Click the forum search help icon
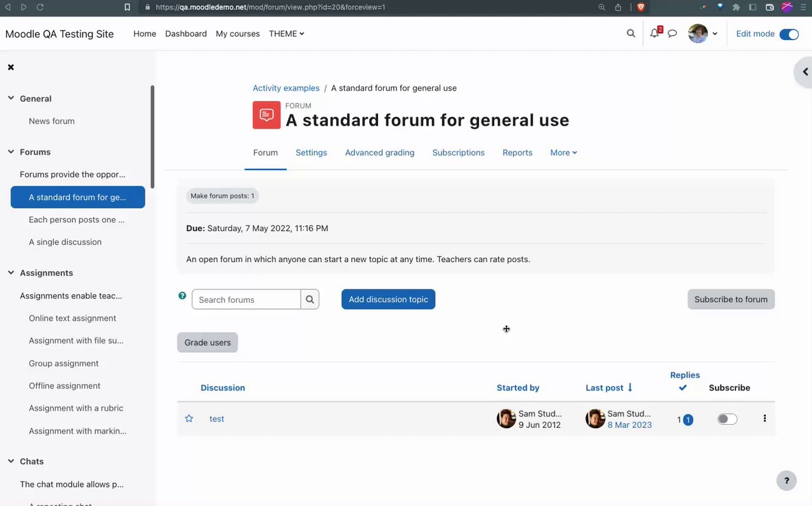Screen dimensions: 812x506 point(183,296)
